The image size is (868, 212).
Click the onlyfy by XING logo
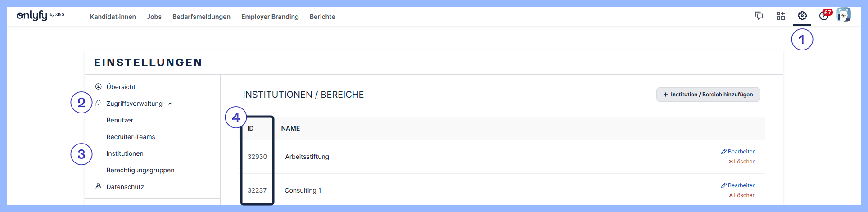pyautogui.click(x=41, y=15)
